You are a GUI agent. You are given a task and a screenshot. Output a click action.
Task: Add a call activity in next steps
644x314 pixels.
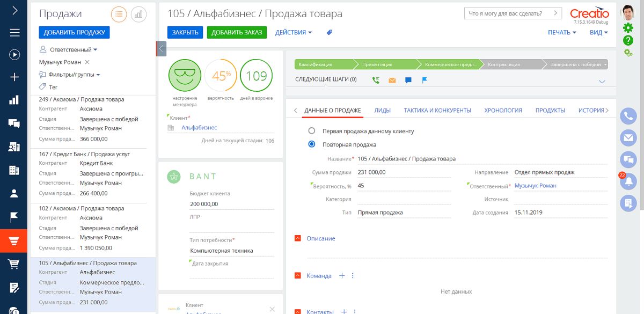(376, 80)
